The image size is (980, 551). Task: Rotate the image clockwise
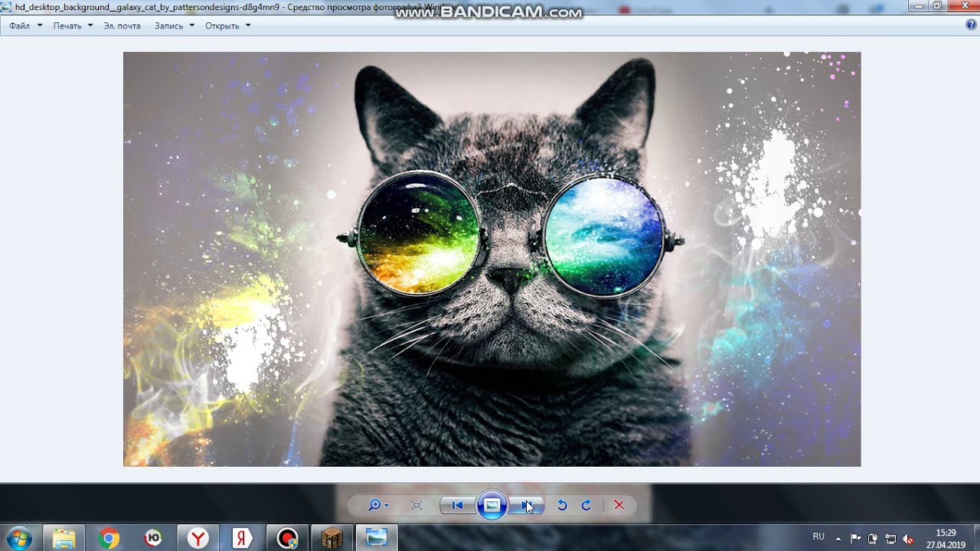(586, 505)
